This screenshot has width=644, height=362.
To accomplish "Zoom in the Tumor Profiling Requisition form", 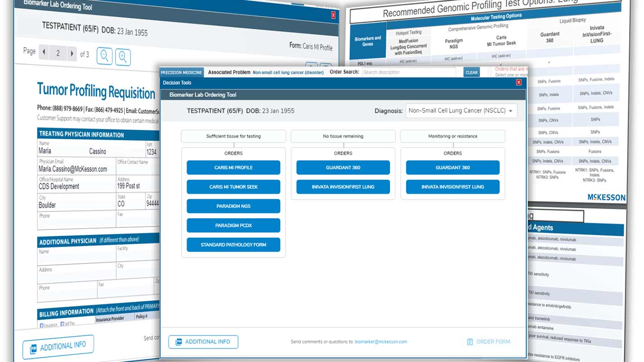I will 123,57.
